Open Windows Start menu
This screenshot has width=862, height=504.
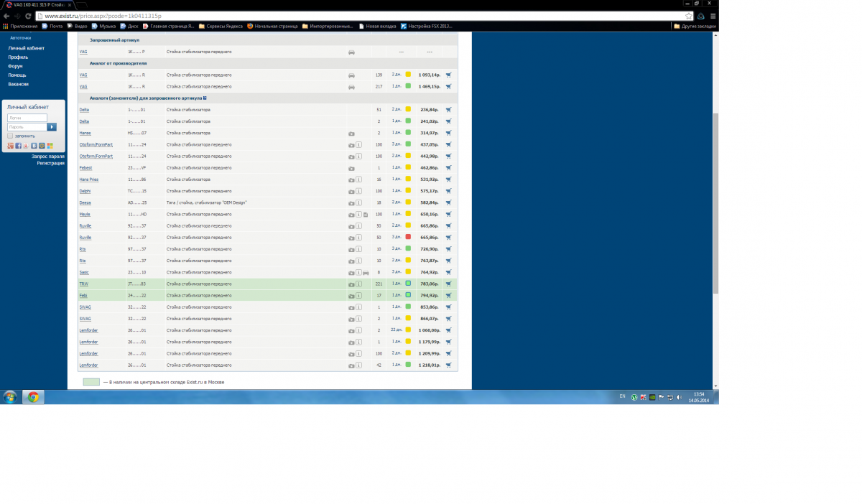click(x=10, y=397)
